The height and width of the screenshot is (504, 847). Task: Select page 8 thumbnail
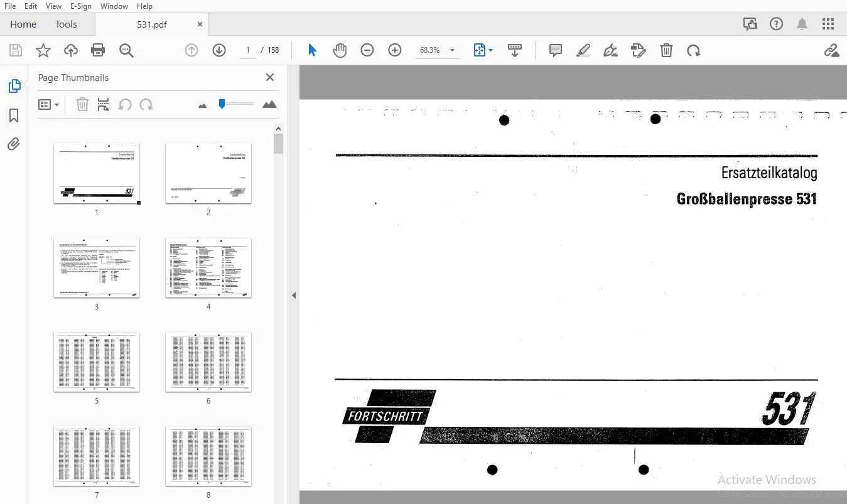click(208, 456)
